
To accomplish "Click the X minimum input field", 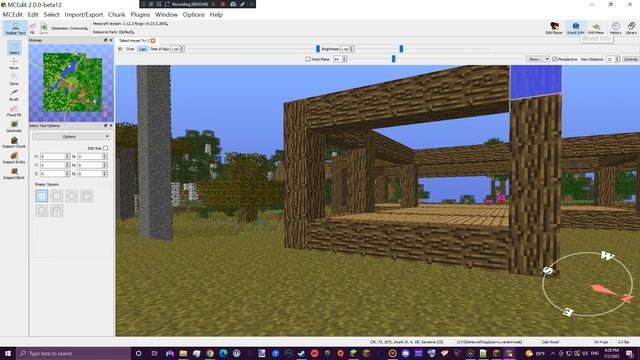I will pyautogui.click(x=54, y=156).
